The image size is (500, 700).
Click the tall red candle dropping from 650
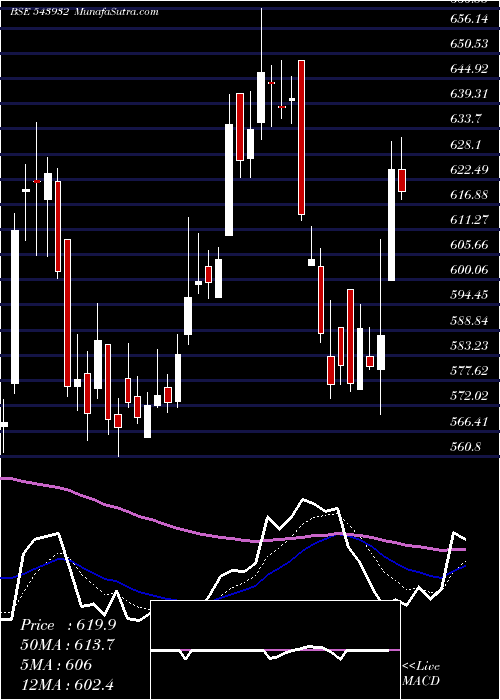[302, 138]
